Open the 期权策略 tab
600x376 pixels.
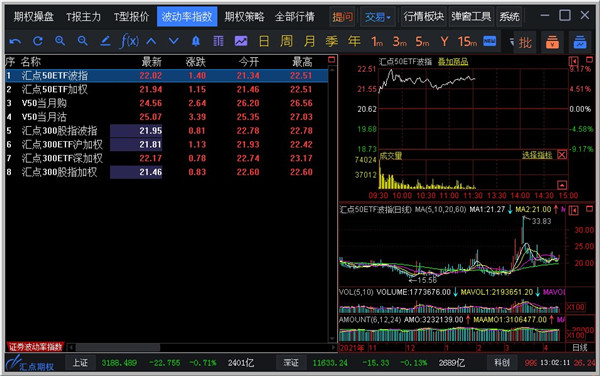tap(244, 17)
